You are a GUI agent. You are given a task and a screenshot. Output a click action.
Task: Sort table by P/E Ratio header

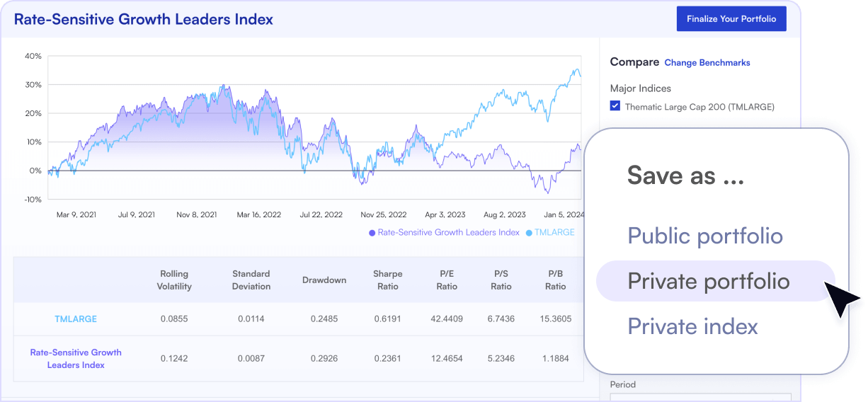click(x=447, y=280)
